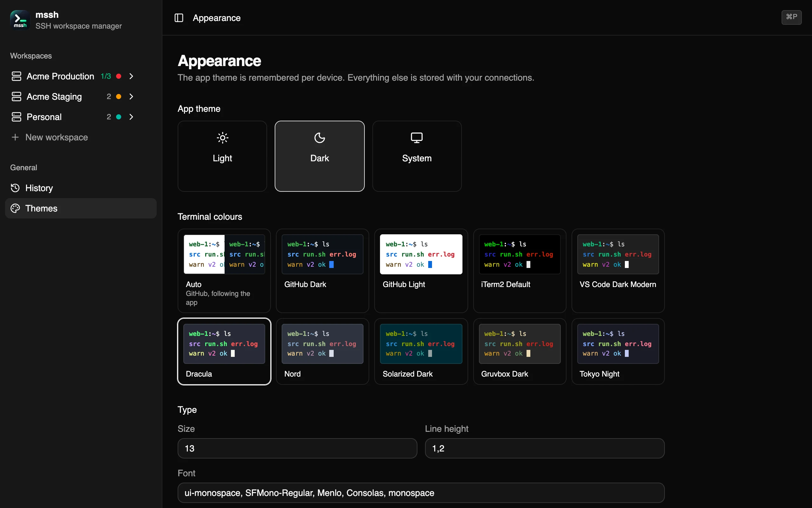Pick the Dracula terminal theme

pyautogui.click(x=224, y=351)
